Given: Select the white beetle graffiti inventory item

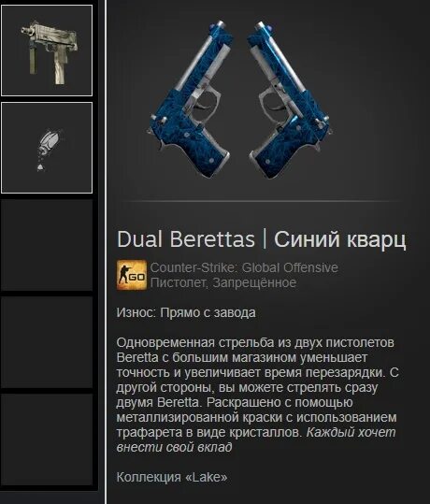Looking at the screenshot, I should tap(47, 148).
